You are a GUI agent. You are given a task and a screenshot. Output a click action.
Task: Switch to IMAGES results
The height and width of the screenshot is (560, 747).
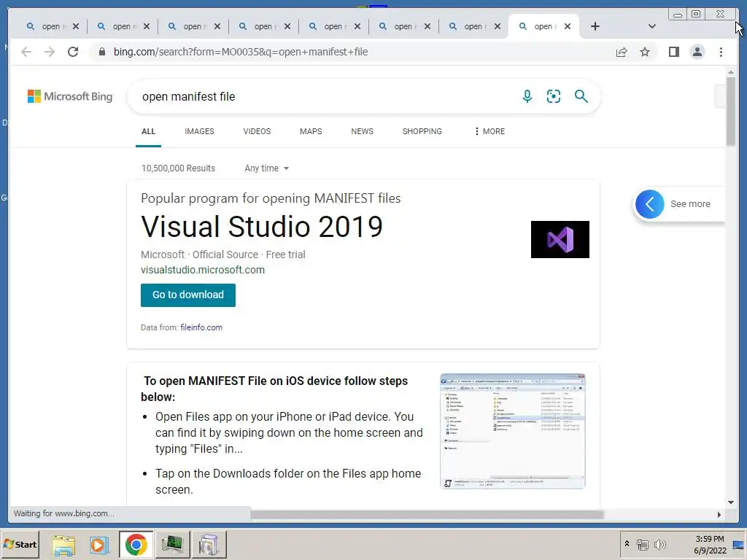click(199, 131)
